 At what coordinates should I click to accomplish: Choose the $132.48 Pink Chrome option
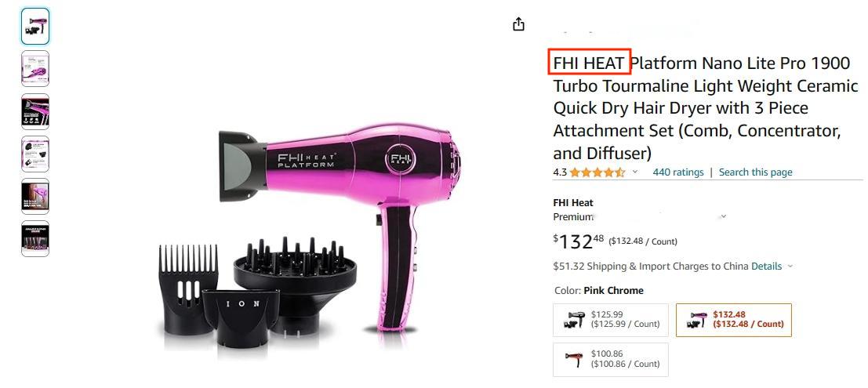(733, 320)
